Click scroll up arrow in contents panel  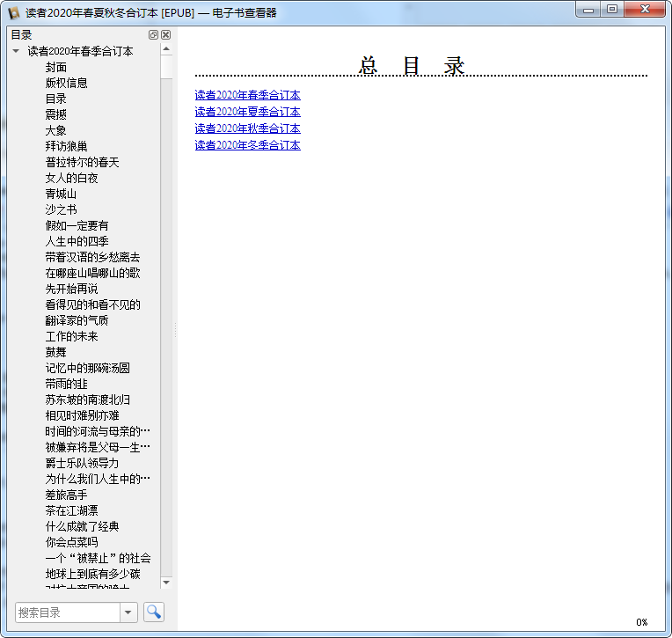coord(166,49)
